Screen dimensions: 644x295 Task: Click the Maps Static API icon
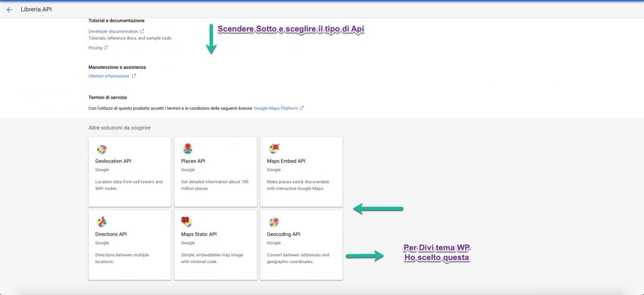186,222
